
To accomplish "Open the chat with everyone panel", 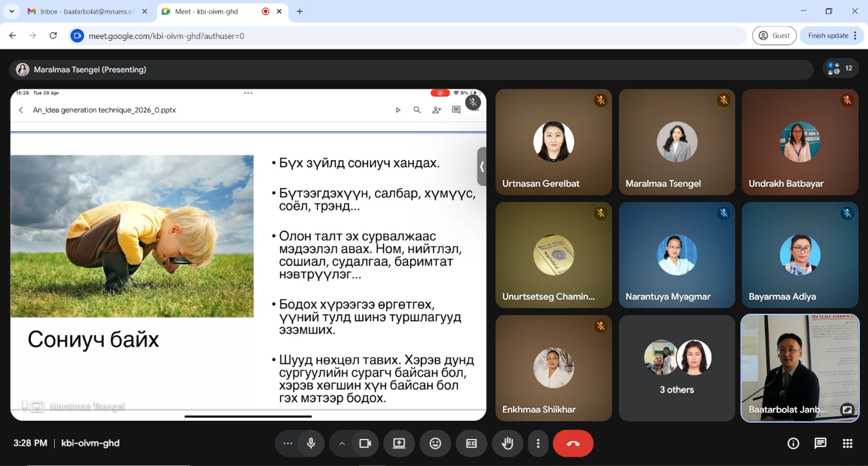I will (x=820, y=443).
